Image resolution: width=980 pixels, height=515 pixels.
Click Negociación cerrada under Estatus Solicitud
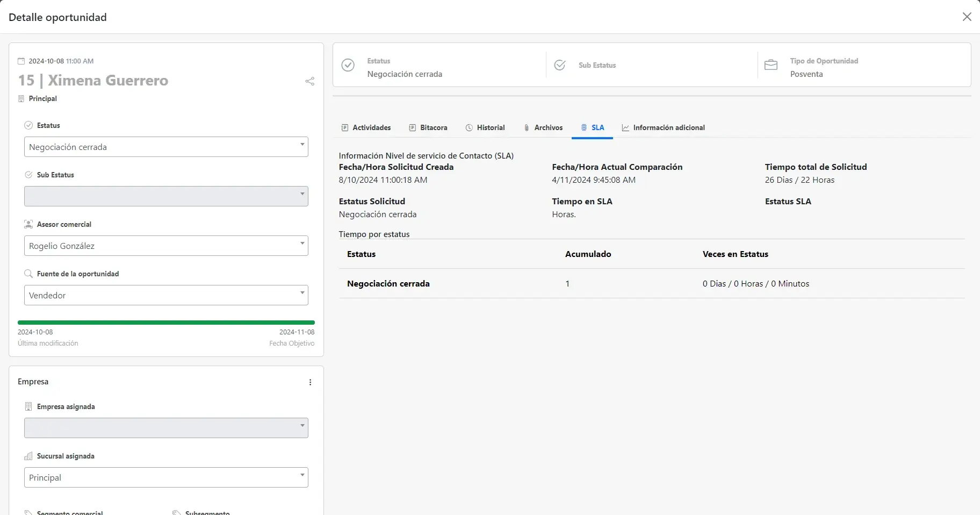tap(378, 214)
